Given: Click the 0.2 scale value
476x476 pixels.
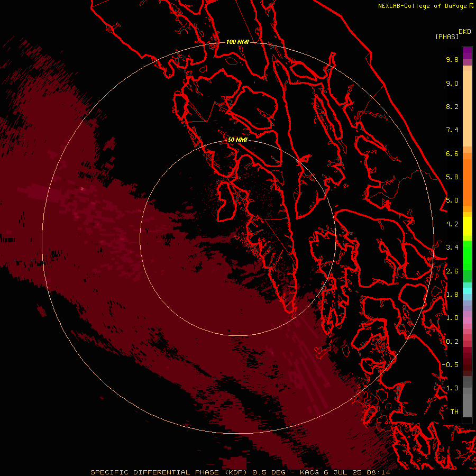Looking at the screenshot, I should click(452, 342).
